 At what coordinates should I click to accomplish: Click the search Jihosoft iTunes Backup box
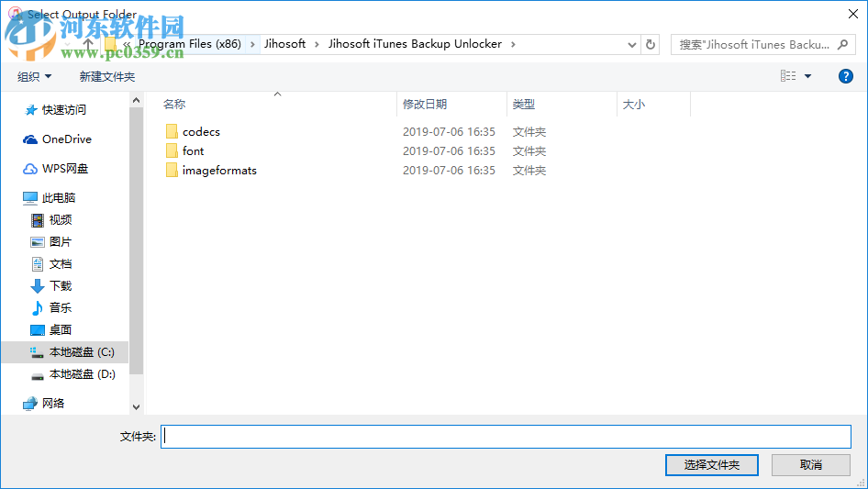point(754,44)
